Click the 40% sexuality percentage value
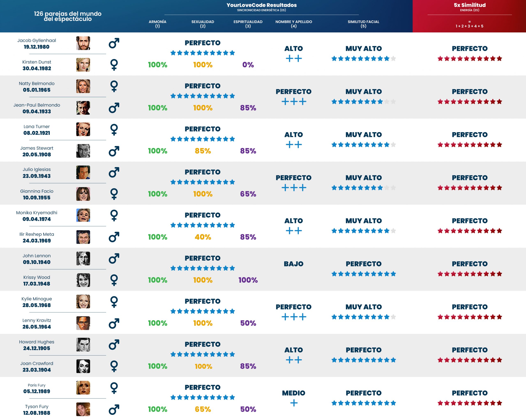Screen dimensions: 526x420 click(203, 237)
